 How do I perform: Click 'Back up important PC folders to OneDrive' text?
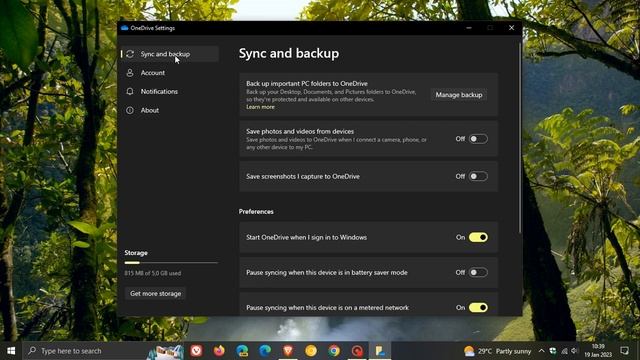pyautogui.click(x=307, y=83)
